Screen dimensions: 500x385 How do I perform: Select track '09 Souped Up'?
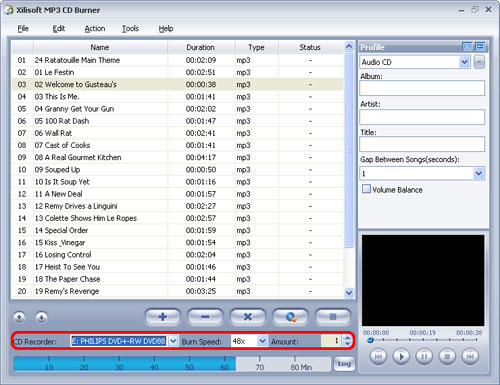(x=178, y=170)
